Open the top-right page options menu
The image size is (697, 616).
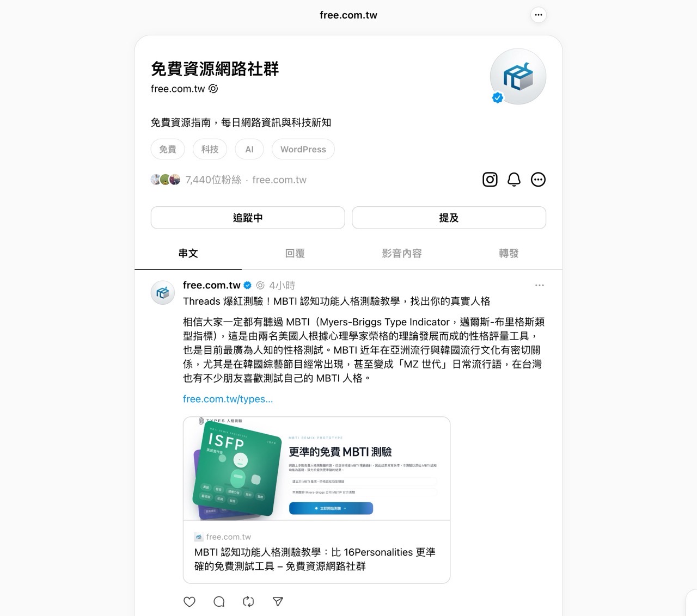538,15
